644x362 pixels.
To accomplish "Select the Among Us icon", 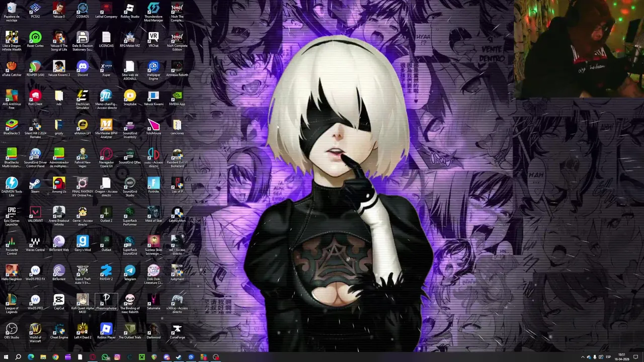I will (x=59, y=186).
